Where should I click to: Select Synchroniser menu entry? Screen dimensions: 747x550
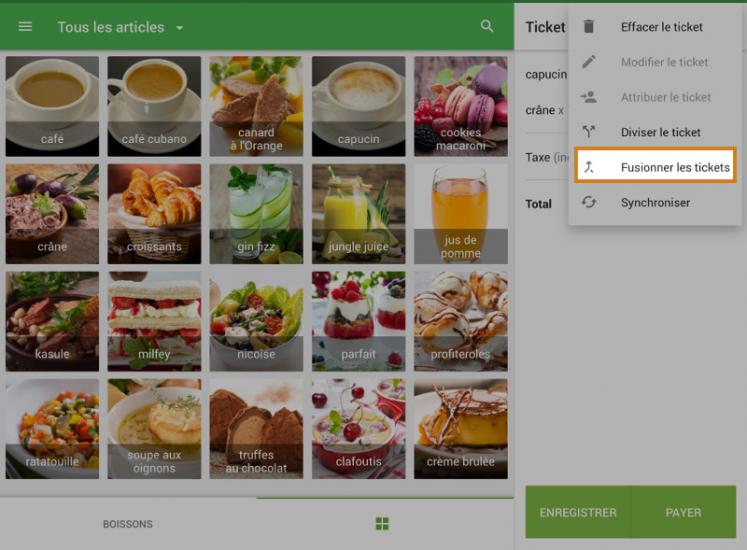click(x=655, y=203)
